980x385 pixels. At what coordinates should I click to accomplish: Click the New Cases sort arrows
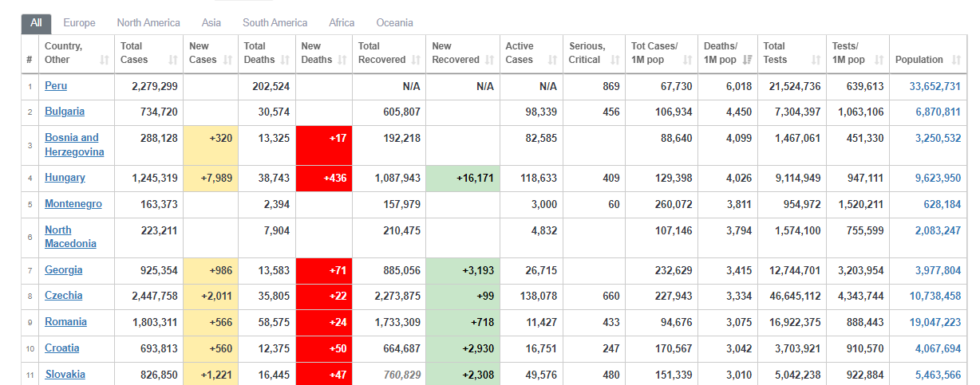coord(227,60)
